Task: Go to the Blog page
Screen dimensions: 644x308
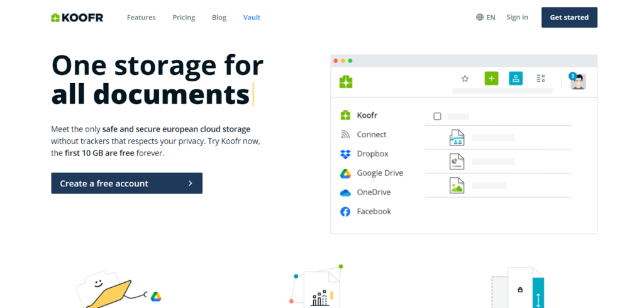Action: pos(219,18)
